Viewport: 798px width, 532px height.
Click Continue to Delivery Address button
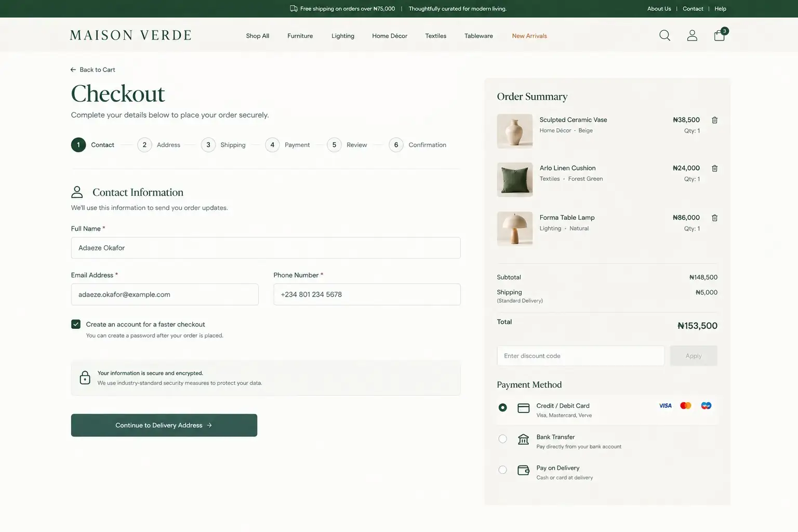coord(164,425)
